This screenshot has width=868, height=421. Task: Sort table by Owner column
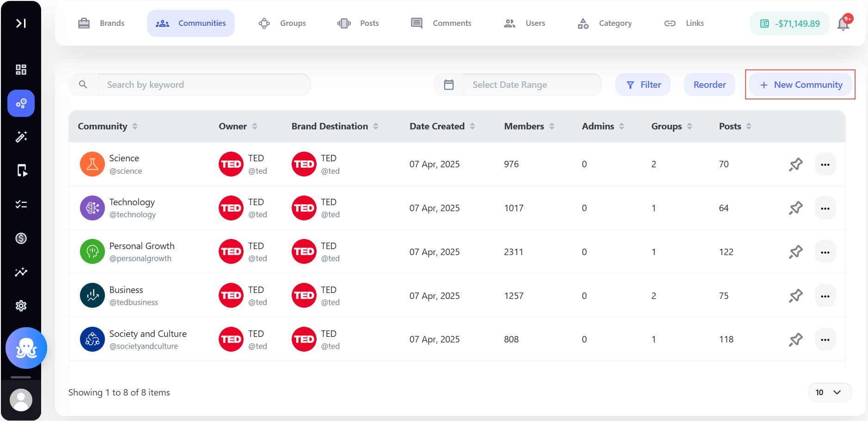tap(255, 126)
